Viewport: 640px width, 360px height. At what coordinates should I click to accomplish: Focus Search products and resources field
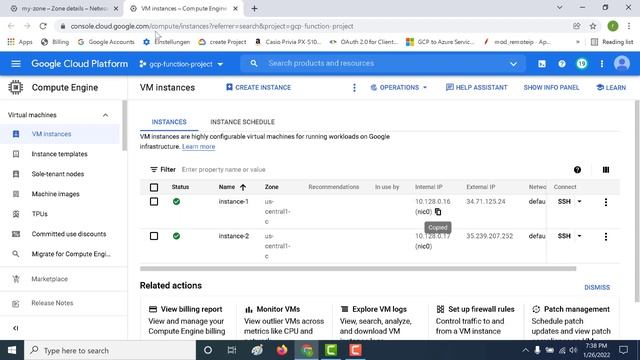(x=384, y=64)
